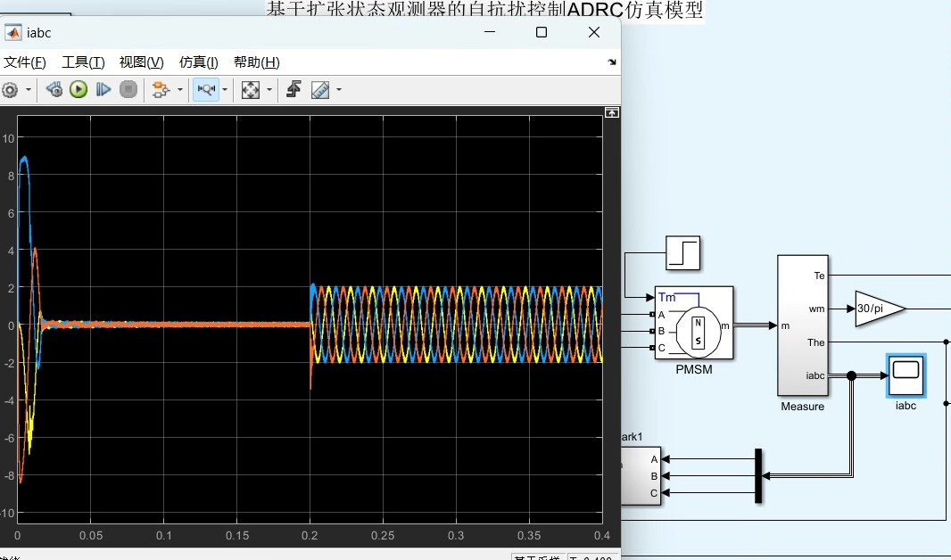Minimize the iabc scope window
951x560 pixels.
pos(490,33)
